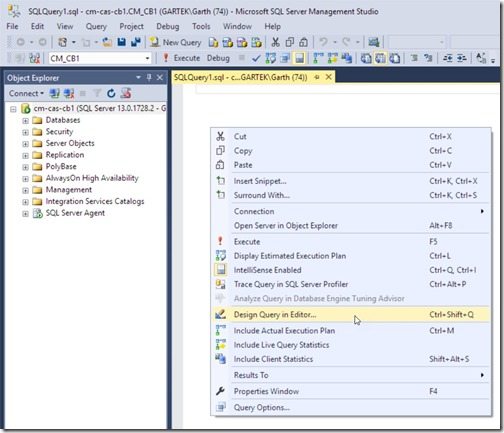
Task: Choose Design Query in Editor
Action: pos(351,315)
